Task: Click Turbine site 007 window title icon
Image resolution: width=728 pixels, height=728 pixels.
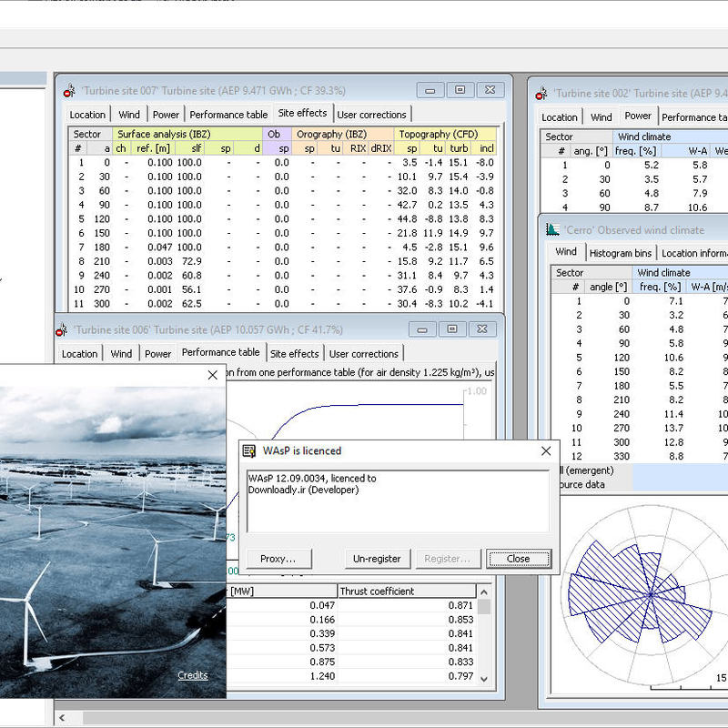Action: pyautogui.click(x=70, y=90)
